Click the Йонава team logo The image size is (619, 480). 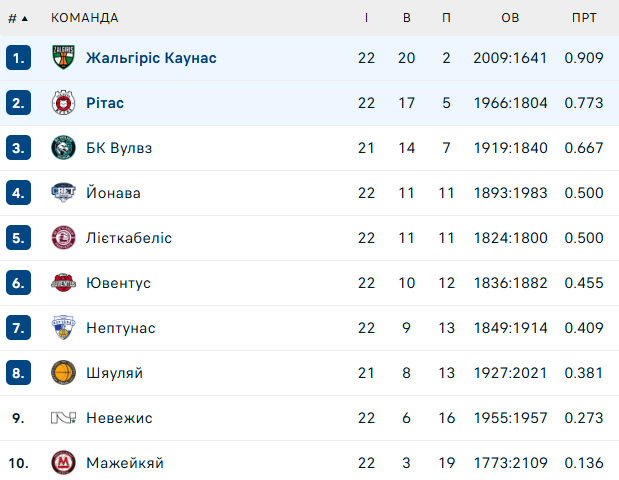pos(63,193)
